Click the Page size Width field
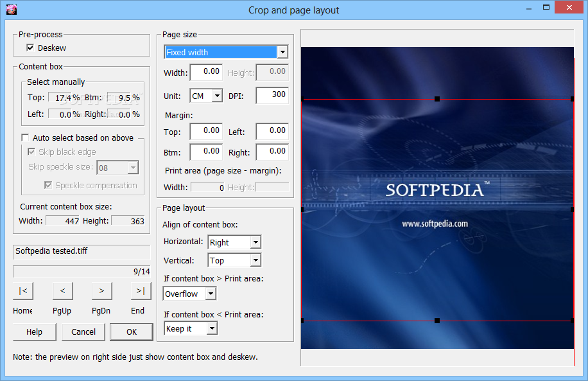Viewport: 588px width, 381px height. pyautogui.click(x=206, y=72)
